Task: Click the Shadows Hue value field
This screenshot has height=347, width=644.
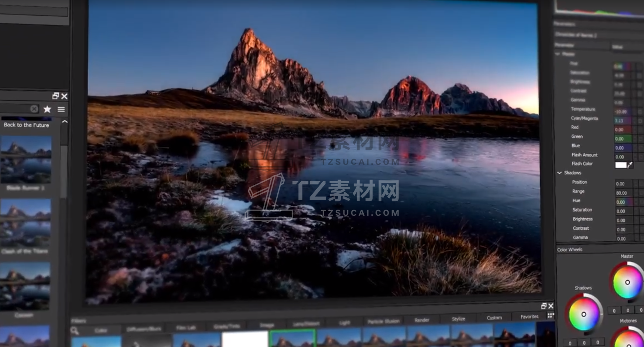Action: 624,202
